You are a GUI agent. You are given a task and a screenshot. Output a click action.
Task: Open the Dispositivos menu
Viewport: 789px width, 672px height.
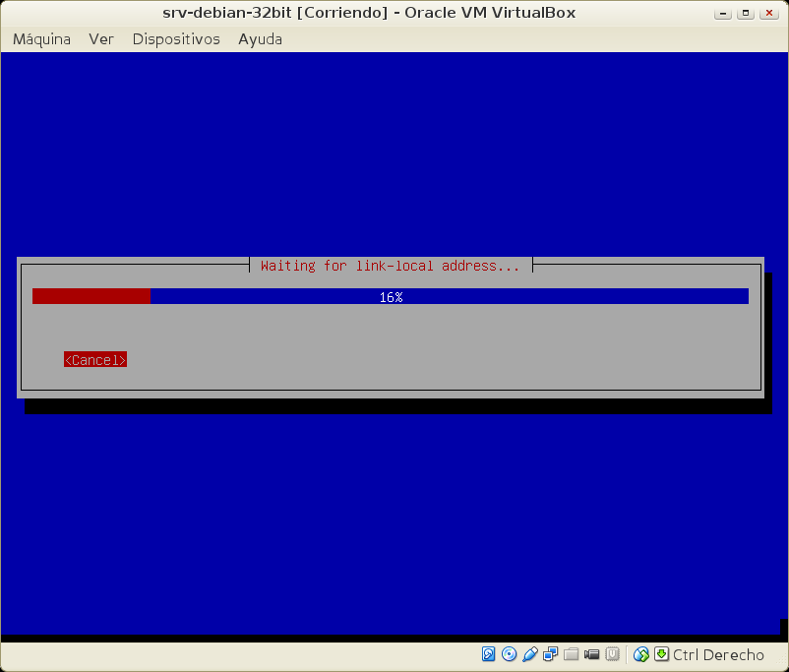[x=176, y=39]
